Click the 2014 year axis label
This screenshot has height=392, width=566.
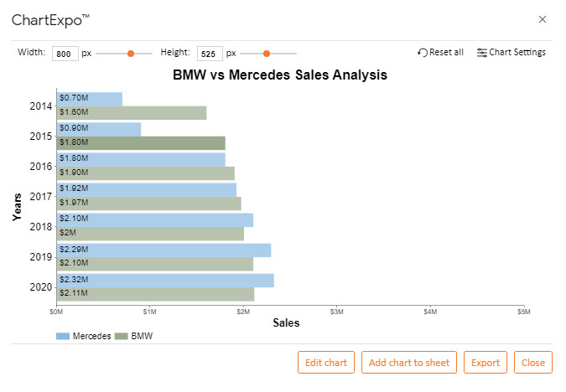41,106
